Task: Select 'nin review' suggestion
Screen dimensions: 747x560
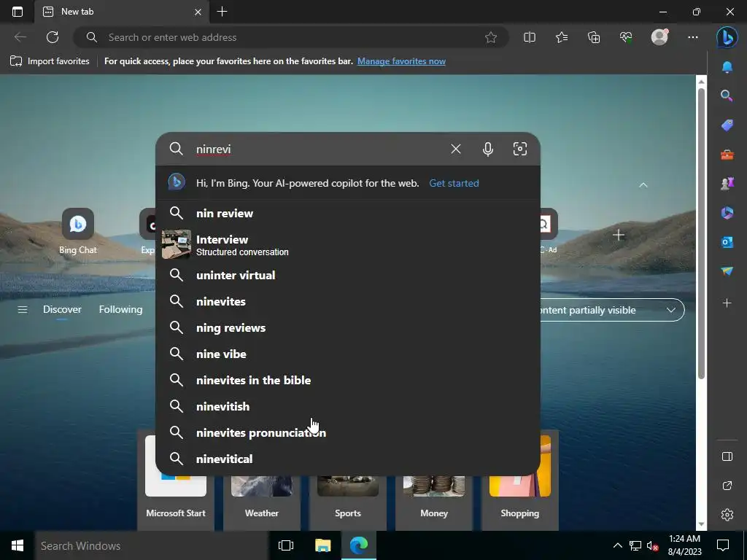Action: [x=348, y=214]
